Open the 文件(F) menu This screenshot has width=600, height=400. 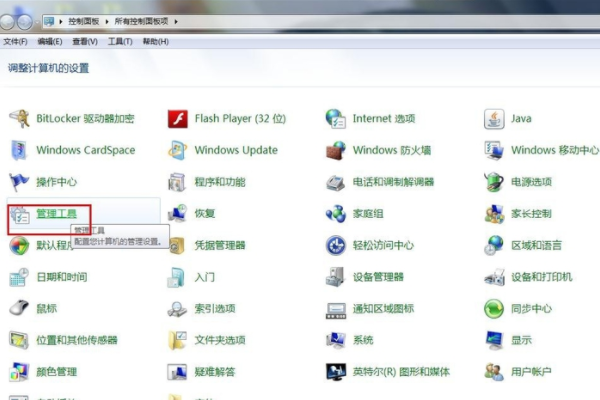point(15,42)
